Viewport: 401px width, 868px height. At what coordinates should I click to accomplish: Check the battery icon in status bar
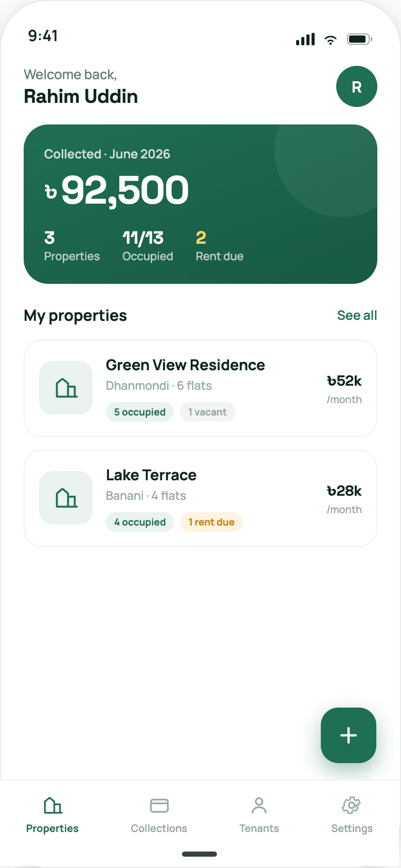359,39
